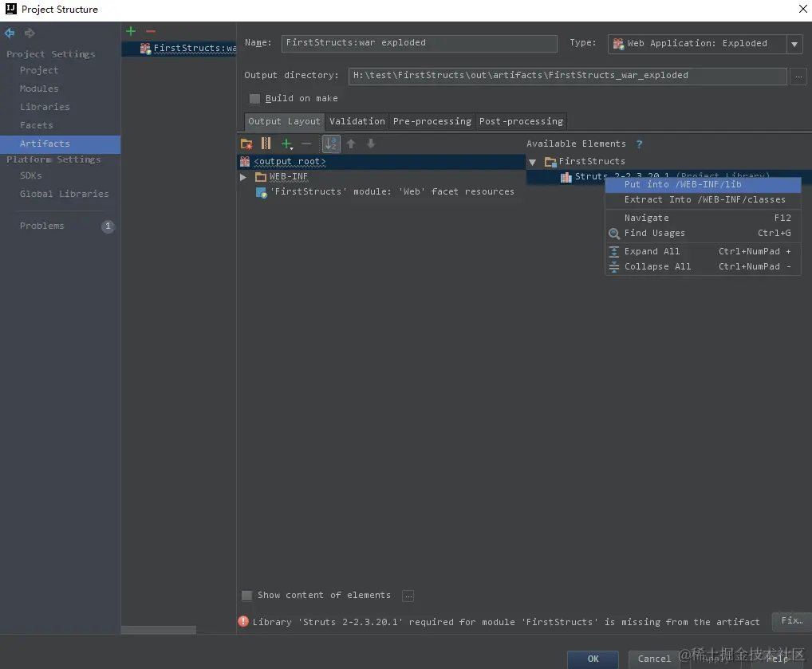Open Project settings page

pos(39,70)
